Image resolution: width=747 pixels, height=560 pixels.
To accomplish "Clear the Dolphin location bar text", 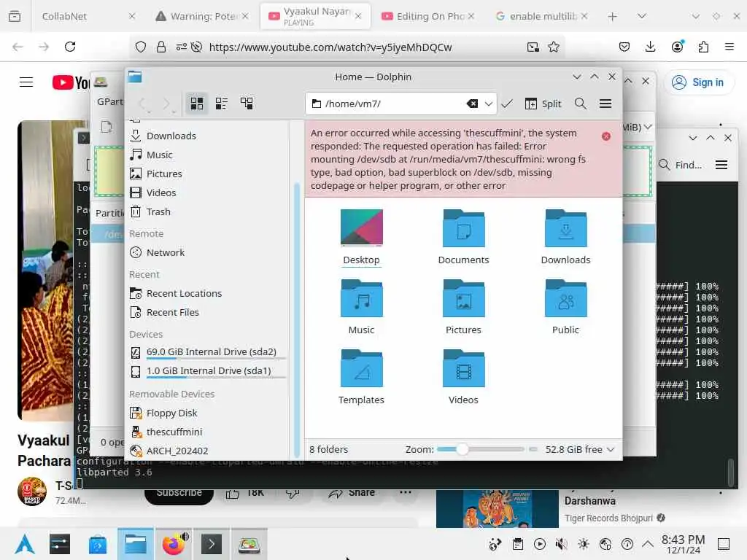I will click(x=472, y=104).
